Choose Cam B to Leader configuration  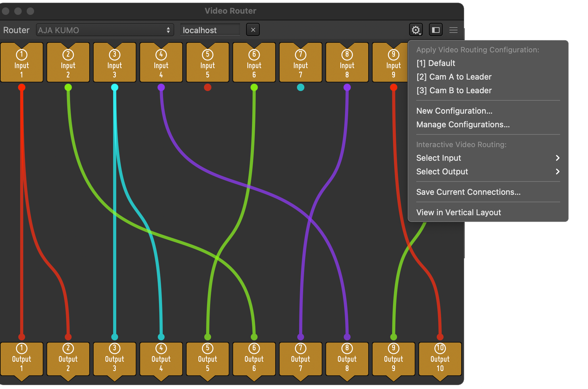click(454, 90)
